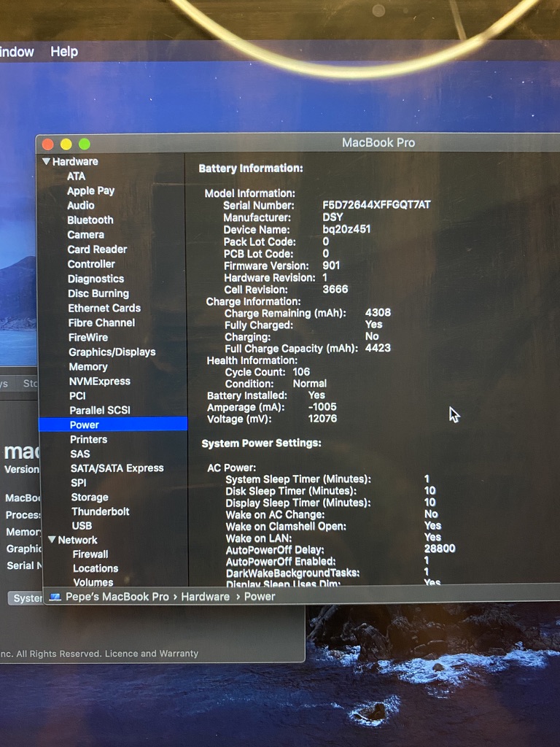Click the cell revision value 3666

(335, 289)
